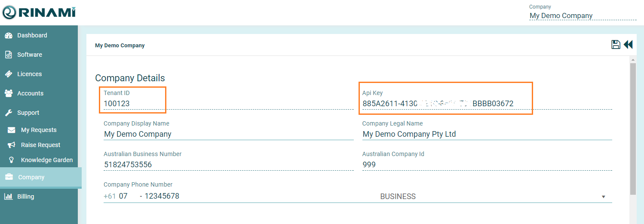Click the Billing bar chart icon

coord(9,196)
